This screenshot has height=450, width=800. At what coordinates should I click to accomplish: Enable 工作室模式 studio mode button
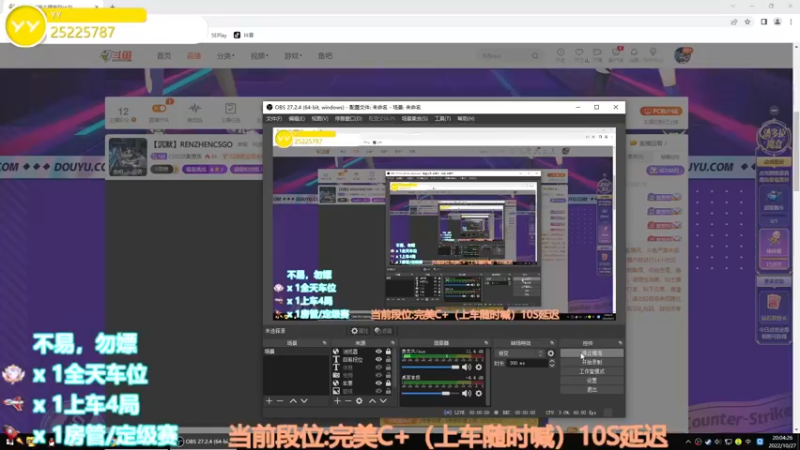[x=592, y=371]
